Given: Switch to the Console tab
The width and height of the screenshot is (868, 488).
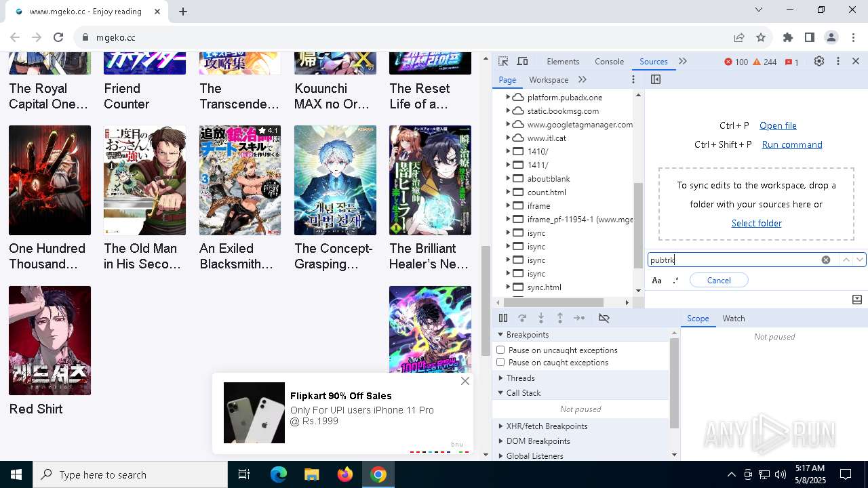Looking at the screenshot, I should coord(609,61).
